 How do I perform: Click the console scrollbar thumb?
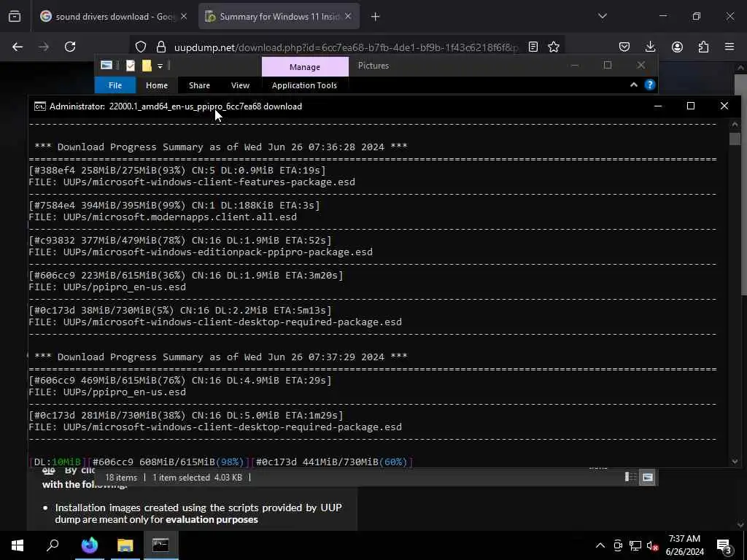coord(735,139)
